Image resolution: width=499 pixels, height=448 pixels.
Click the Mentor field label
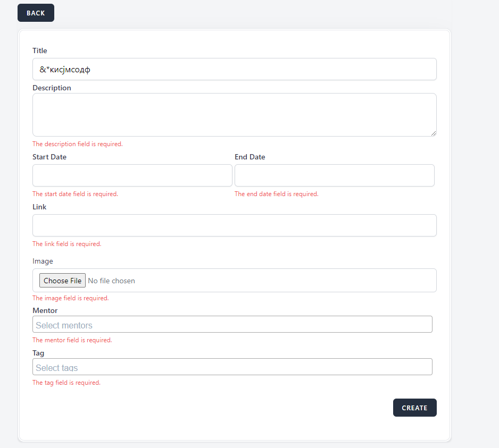(x=45, y=310)
